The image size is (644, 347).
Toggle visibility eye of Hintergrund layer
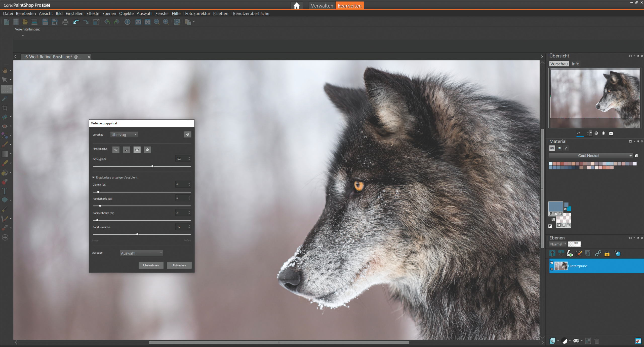552,269
